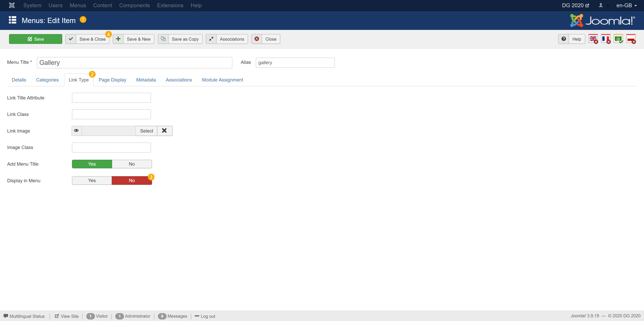This screenshot has width=644, height=321.
Task: Switch to the Page Display tab
Action: point(113,80)
